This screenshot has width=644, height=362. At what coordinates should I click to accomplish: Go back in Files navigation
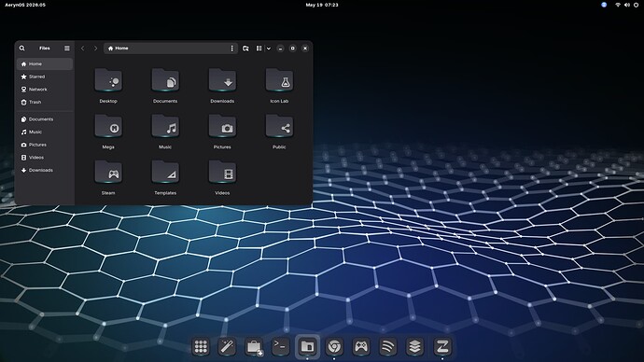pos(82,48)
